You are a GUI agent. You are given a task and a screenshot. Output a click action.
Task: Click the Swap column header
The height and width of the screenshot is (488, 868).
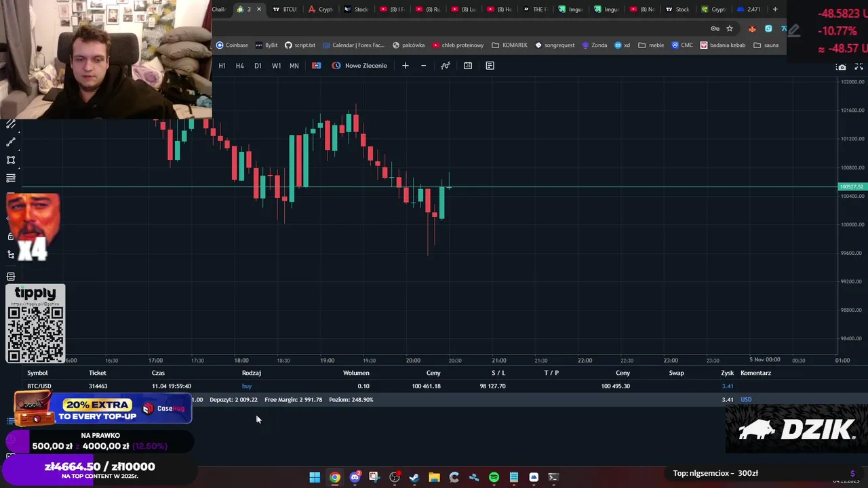click(x=676, y=373)
